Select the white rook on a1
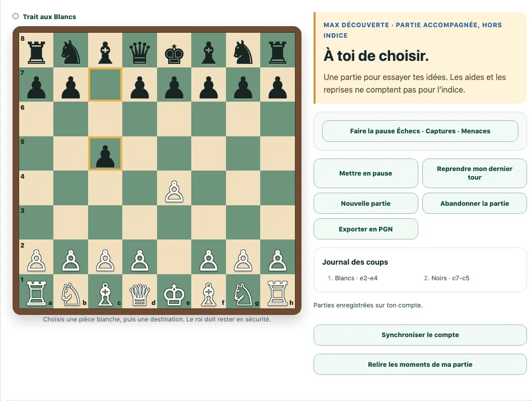 coord(36,291)
